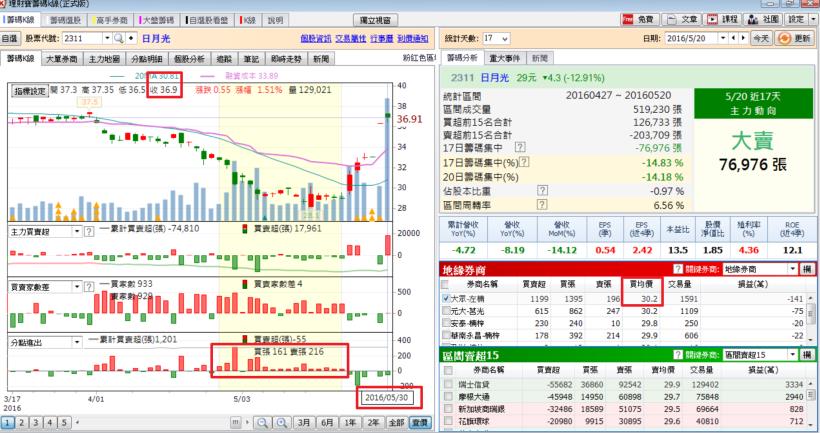Open 關鍵券商 區間賣超15 dropdown
The width and height of the screenshot is (820, 433).
pos(793,355)
